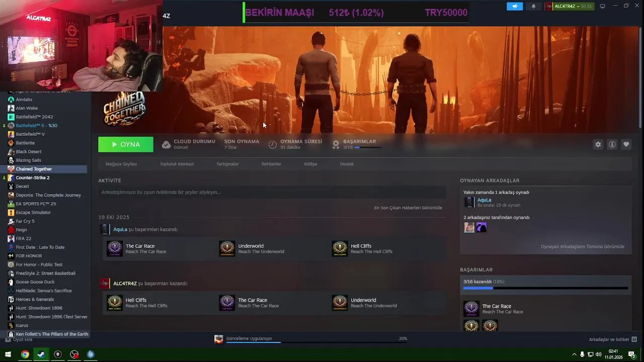Viewport: 644px width, 362px height.
Task: Click AquLa's Hell Cliffs achievement icon
Action: tap(340, 248)
